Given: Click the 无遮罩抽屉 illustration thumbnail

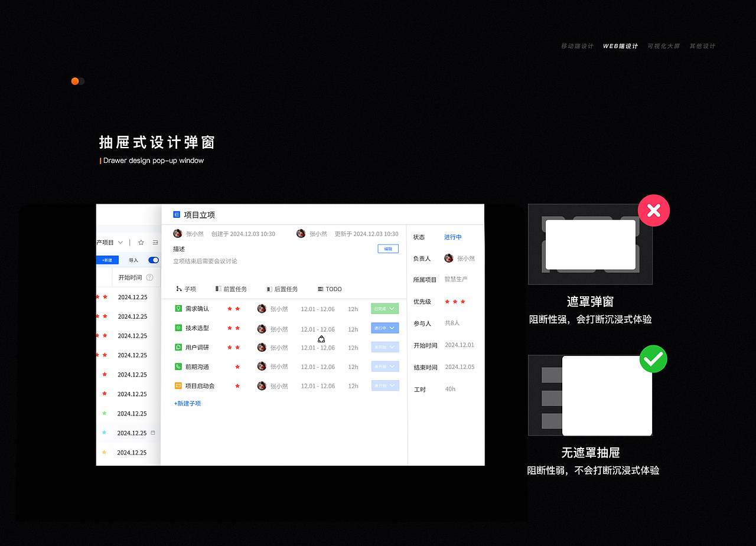Looking at the screenshot, I should (590, 395).
